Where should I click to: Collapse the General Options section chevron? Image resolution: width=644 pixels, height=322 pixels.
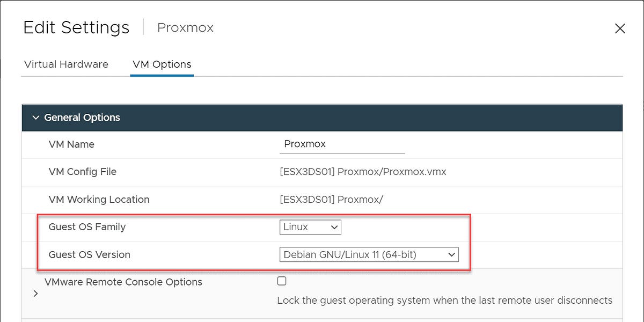pos(36,118)
